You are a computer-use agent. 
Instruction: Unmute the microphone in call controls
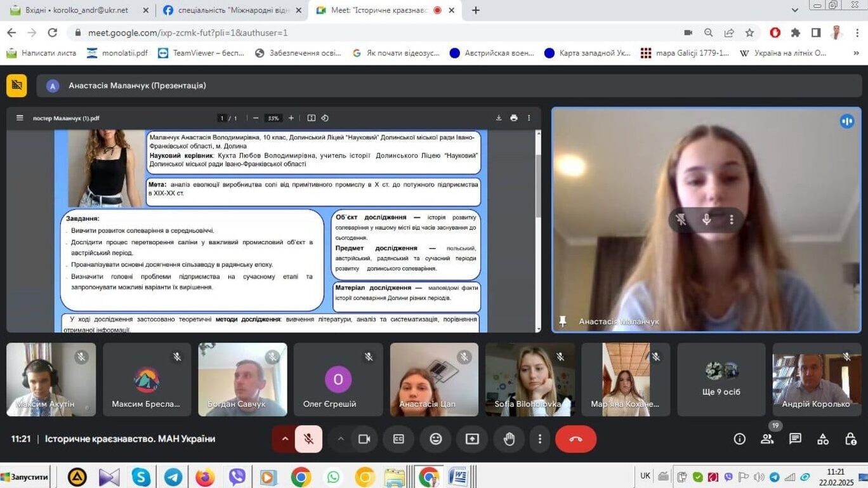click(308, 439)
